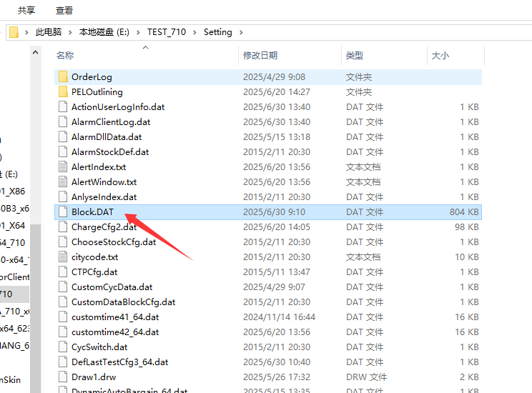Viewport: 532px width, 393px height.
Task: Navigate to 此电脑 in breadcrumb
Action: 49,32
